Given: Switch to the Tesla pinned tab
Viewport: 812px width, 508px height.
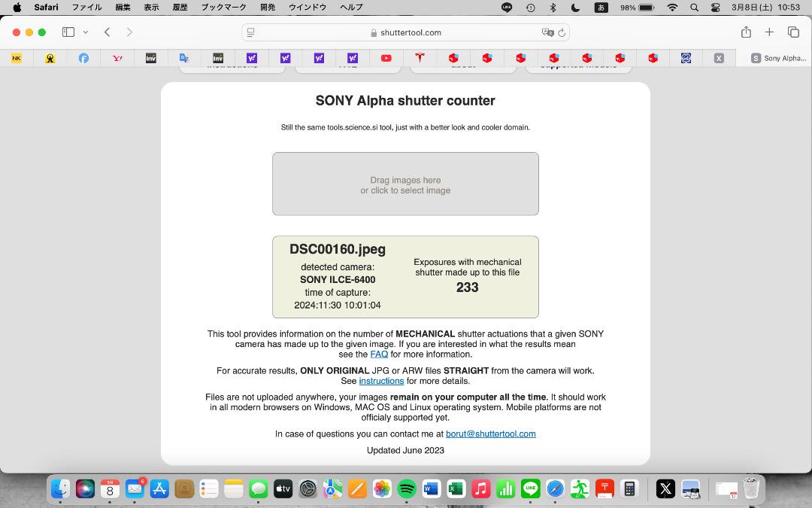Looking at the screenshot, I should pos(420,58).
